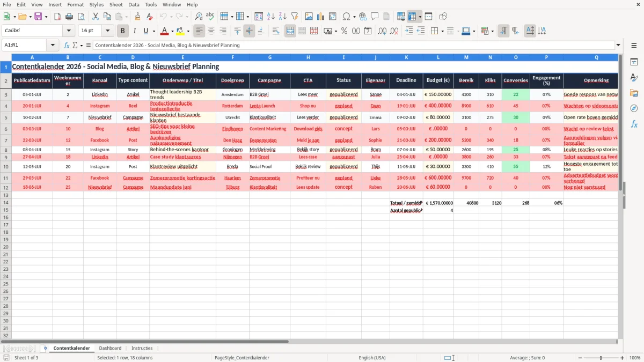Open the Data menu
Viewport: 644px width, 362px height.
click(134, 4)
